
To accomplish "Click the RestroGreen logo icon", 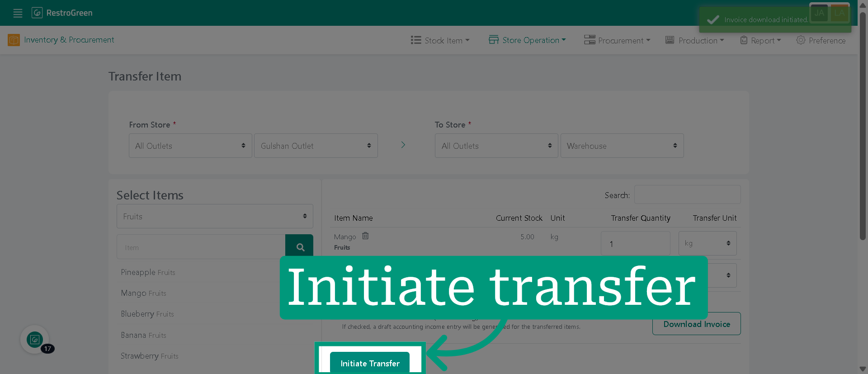I will tap(37, 13).
